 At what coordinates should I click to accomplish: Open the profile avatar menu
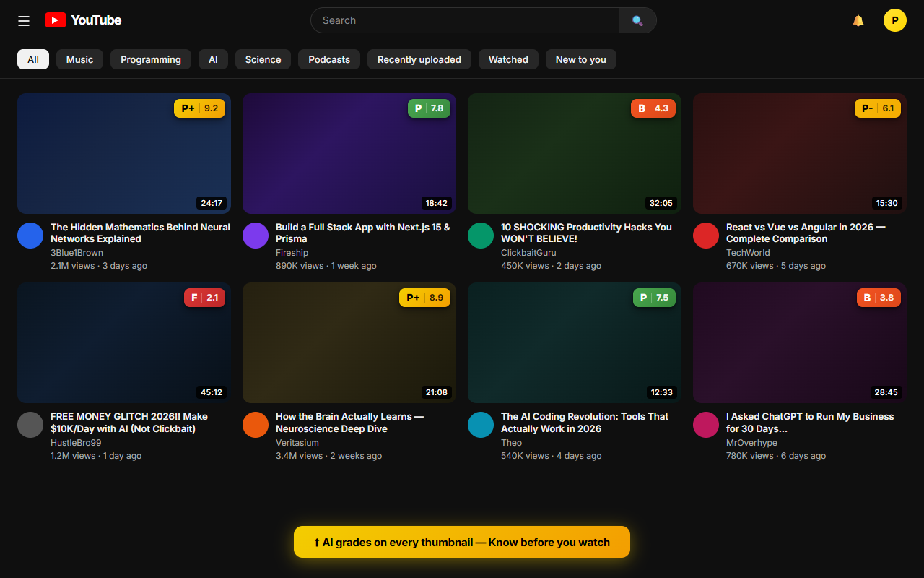(x=894, y=20)
